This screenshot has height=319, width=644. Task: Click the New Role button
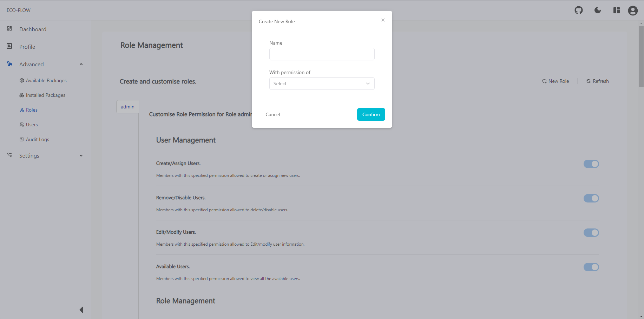pos(556,81)
